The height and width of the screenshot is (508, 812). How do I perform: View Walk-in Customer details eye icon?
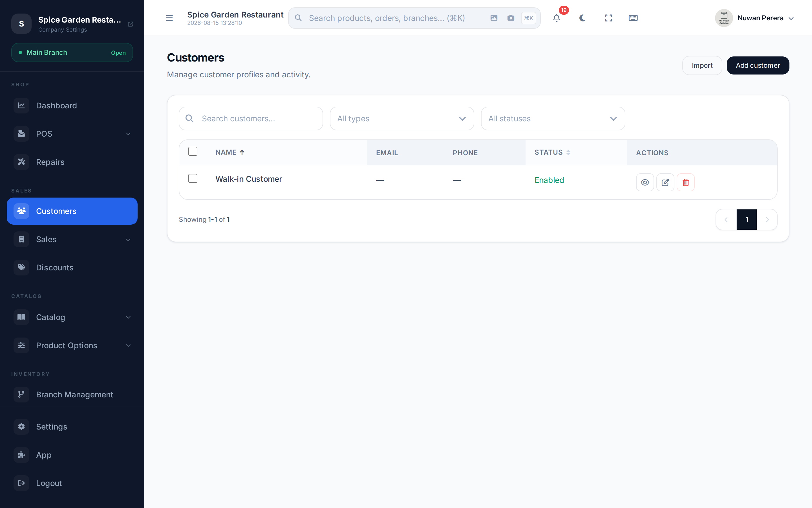[645, 182]
